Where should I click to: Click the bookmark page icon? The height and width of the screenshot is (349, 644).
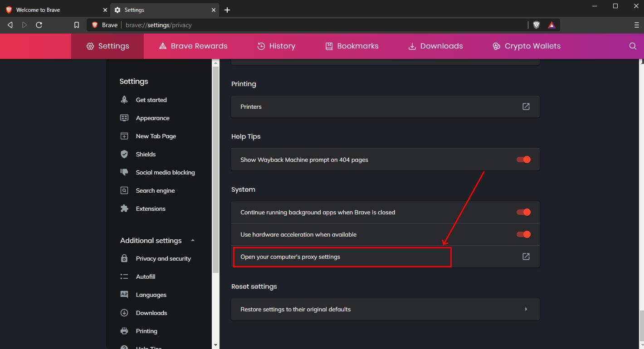click(x=77, y=25)
